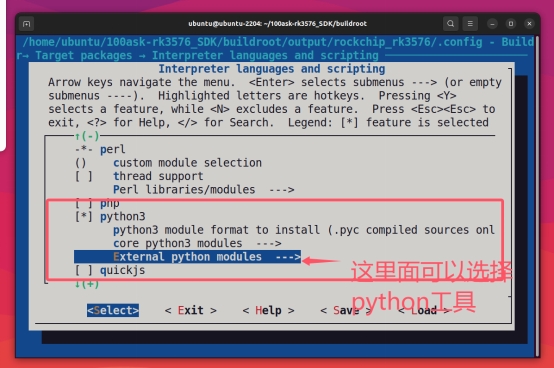Open Perl libraries/modules submenu
Viewport: 554px width, 368px height.
204,190
